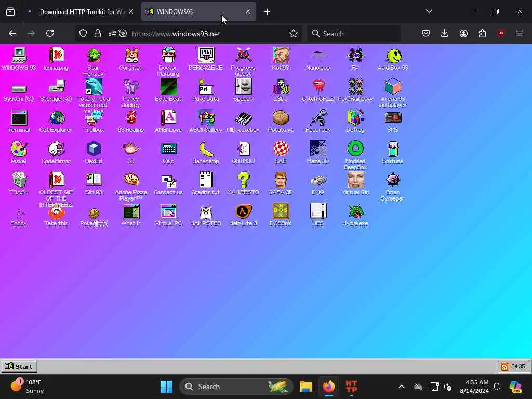Open the Corglitch corgi icon
The width and height of the screenshot is (532, 399).
[131, 55]
